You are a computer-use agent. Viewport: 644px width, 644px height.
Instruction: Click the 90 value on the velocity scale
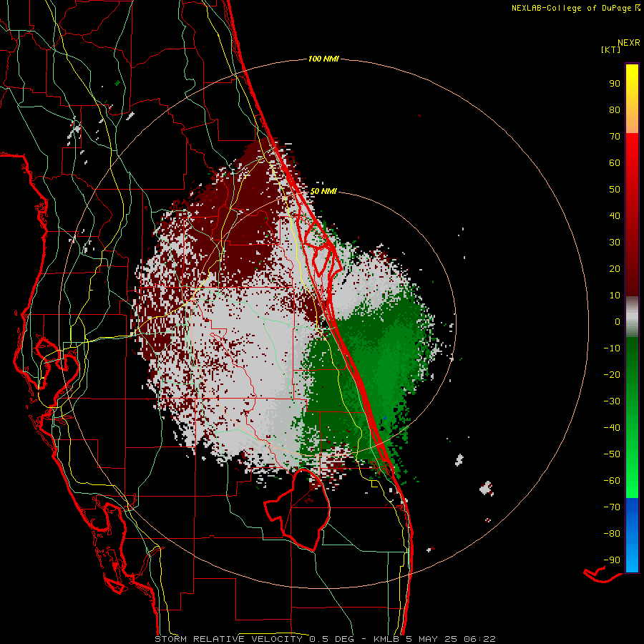pos(615,84)
